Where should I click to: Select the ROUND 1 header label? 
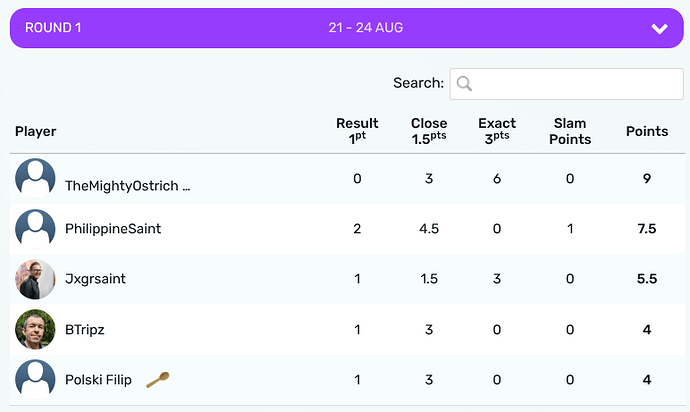pyautogui.click(x=53, y=28)
